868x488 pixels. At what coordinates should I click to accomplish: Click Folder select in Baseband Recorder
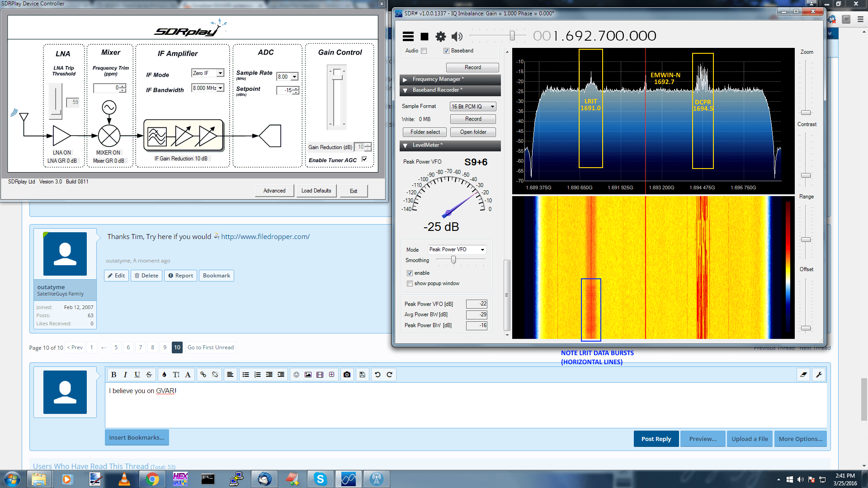click(x=425, y=132)
